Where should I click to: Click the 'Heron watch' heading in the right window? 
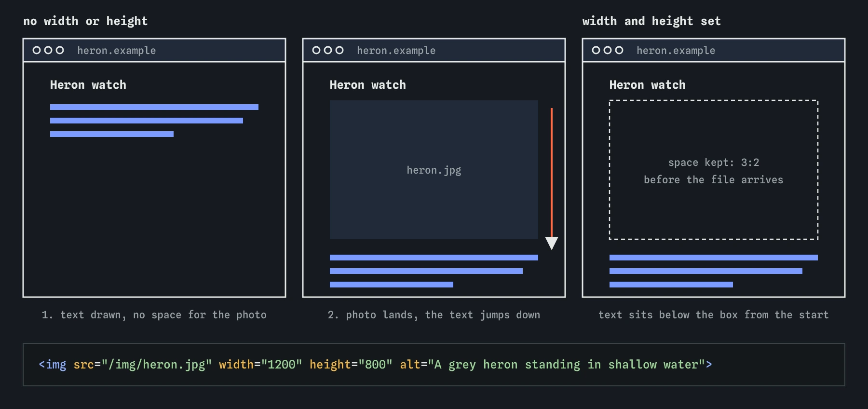[648, 85]
